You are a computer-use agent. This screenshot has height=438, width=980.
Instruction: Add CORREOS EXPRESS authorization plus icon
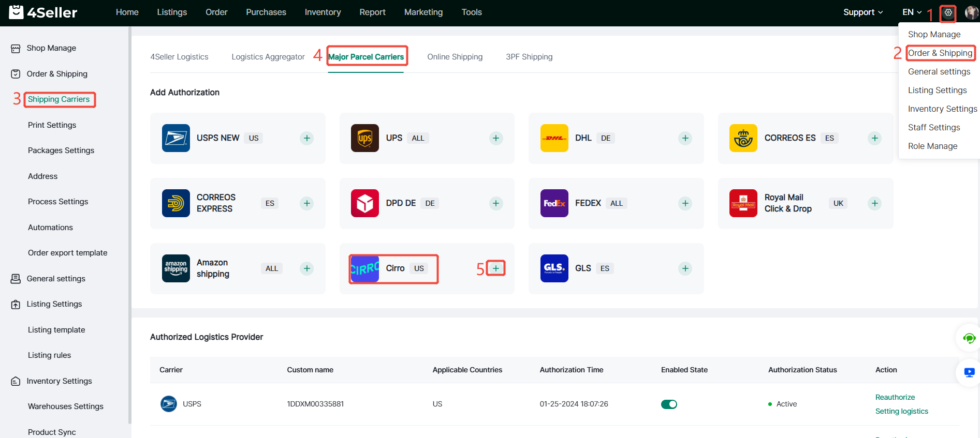(307, 203)
